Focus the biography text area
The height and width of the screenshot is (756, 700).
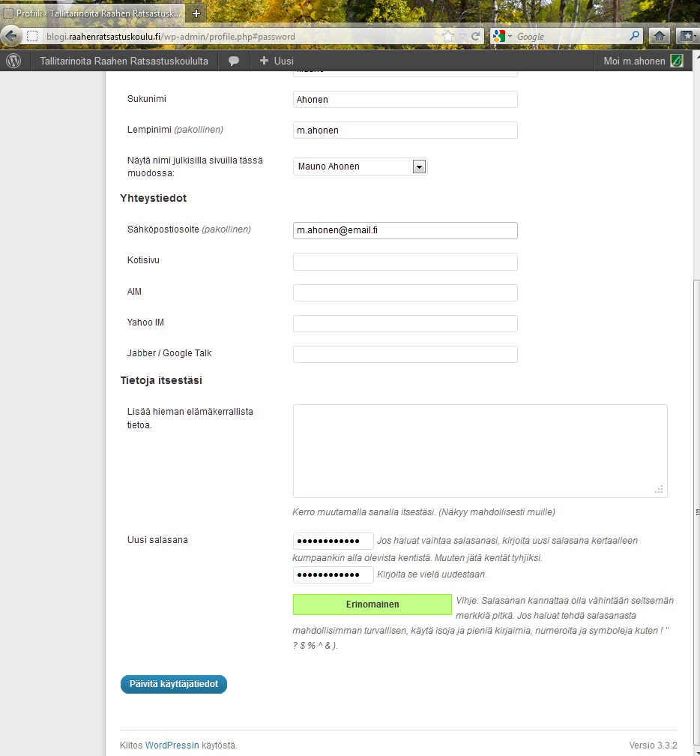pos(480,451)
